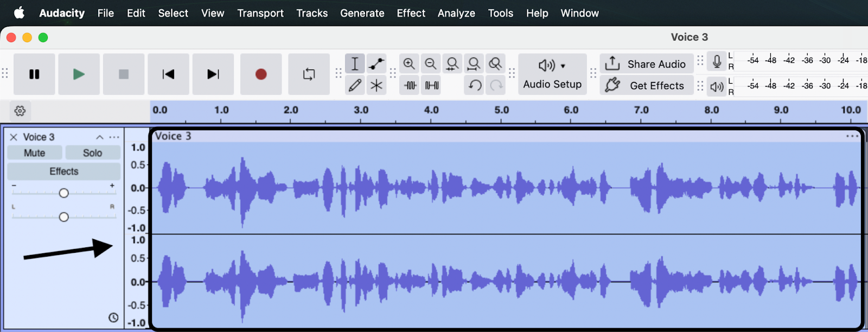Screen dimensions: 868x332
Task: Mute the Voice 3 track
Action: [35, 153]
